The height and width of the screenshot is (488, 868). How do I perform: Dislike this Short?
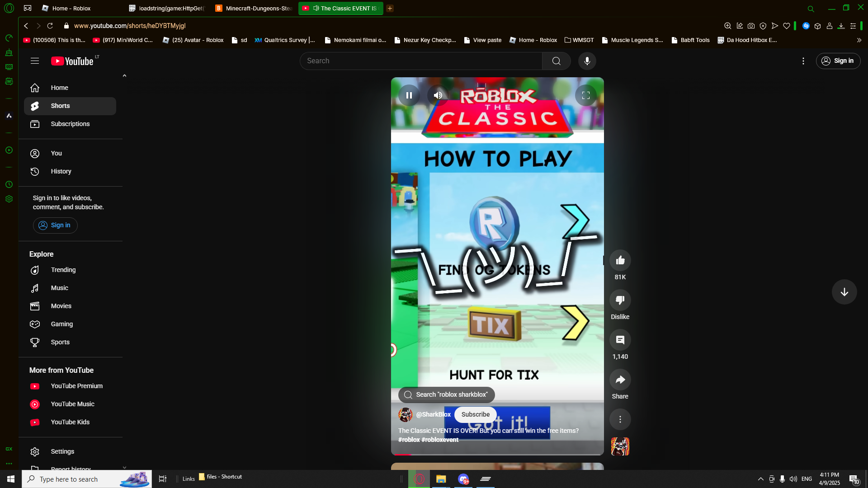pyautogui.click(x=620, y=300)
